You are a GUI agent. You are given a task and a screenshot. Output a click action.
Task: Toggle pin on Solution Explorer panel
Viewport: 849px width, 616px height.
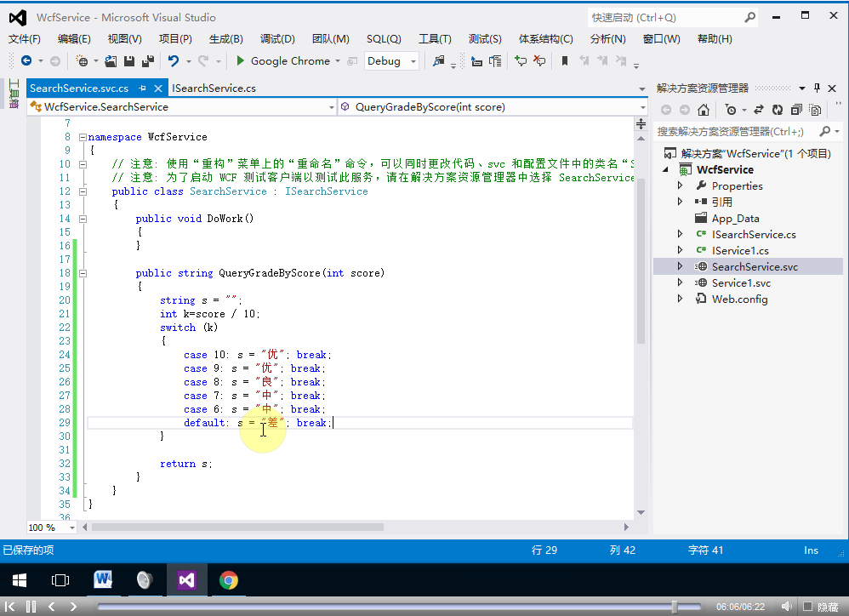coord(817,88)
